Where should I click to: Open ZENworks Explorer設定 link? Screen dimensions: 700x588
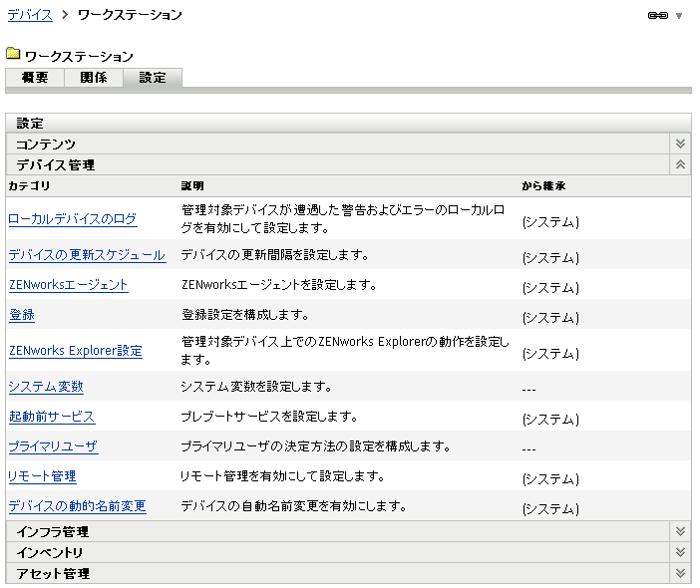click(x=76, y=351)
